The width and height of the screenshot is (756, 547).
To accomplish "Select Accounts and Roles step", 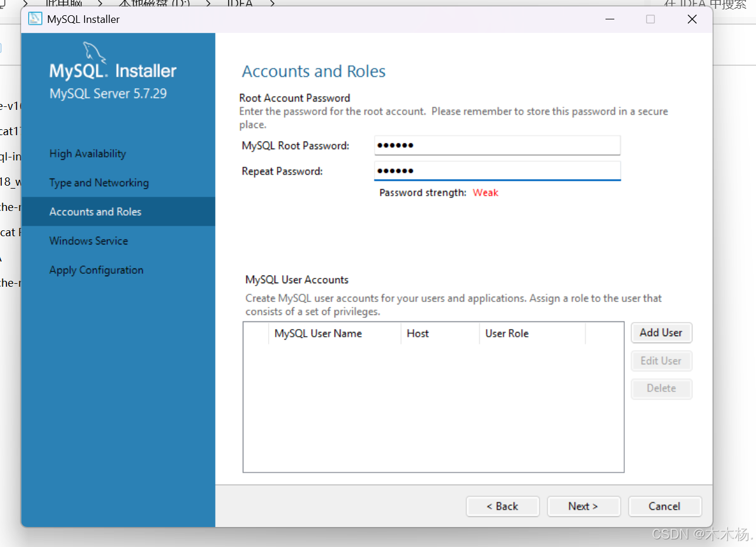I will pyautogui.click(x=118, y=212).
